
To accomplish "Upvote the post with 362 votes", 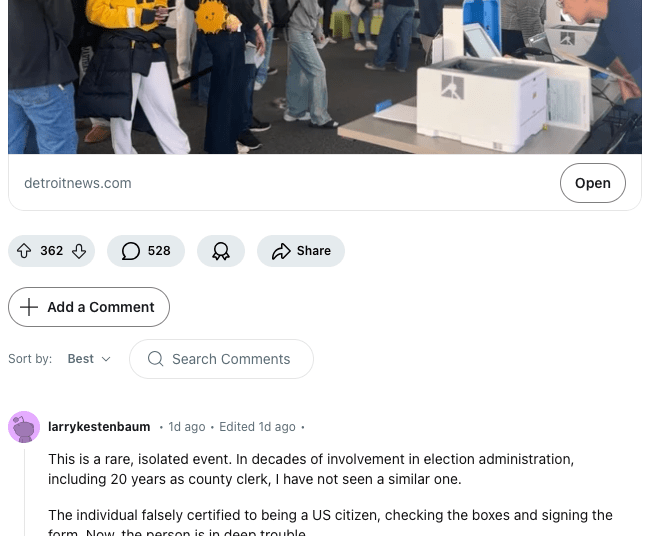I will click(x=24, y=251).
